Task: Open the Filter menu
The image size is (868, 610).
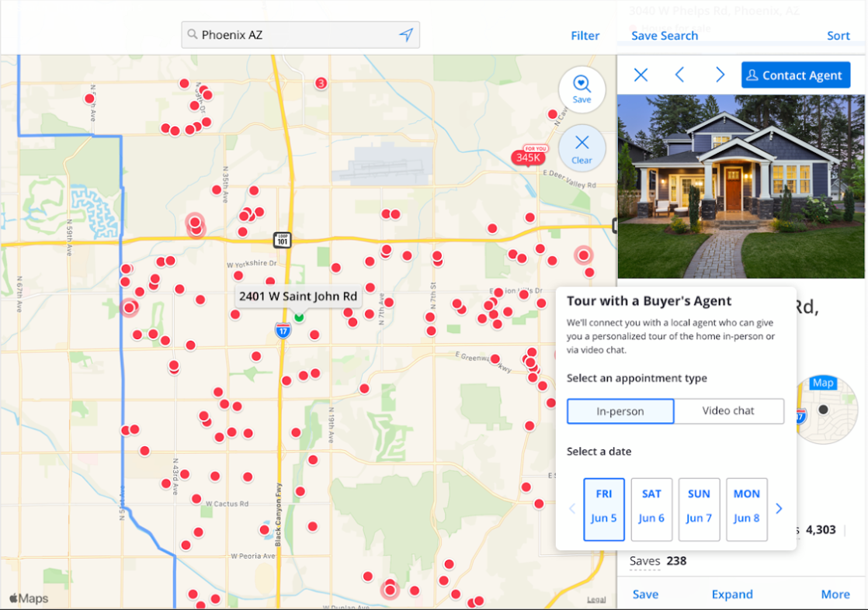Action: point(585,35)
